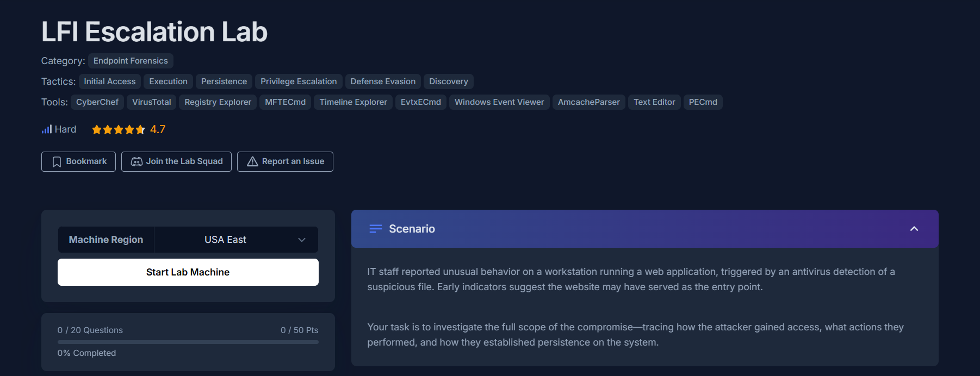
Task: Click the EvtxECmd tool tag
Action: click(x=421, y=102)
